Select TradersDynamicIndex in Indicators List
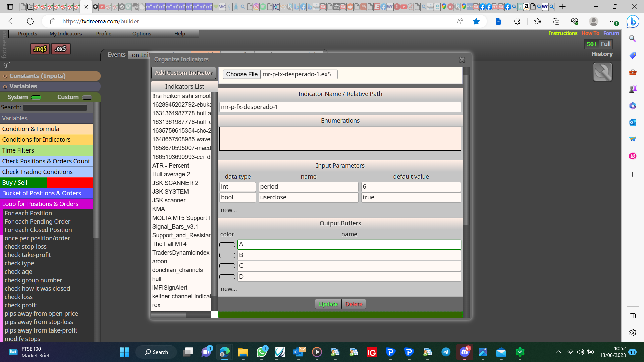The image size is (644, 362). (x=181, y=253)
